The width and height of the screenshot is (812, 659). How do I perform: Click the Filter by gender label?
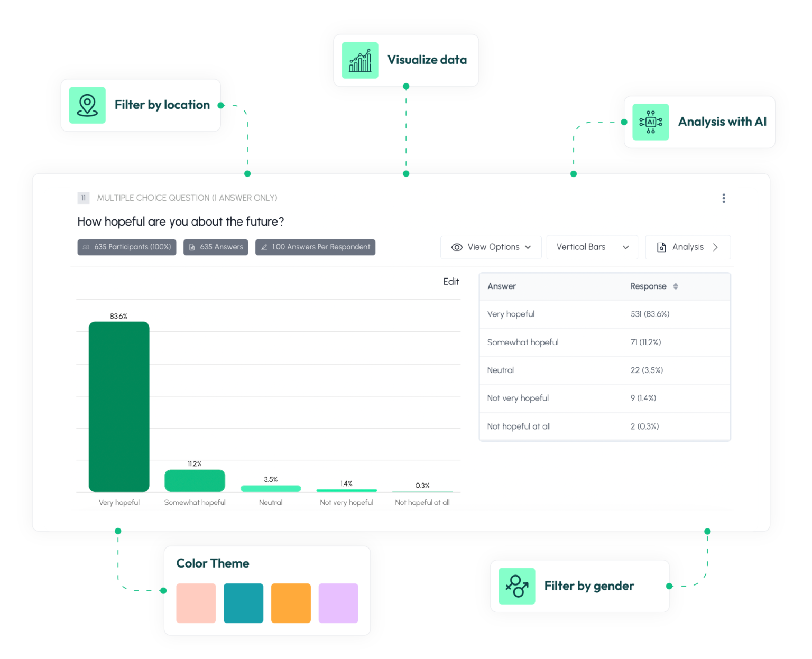pos(589,586)
